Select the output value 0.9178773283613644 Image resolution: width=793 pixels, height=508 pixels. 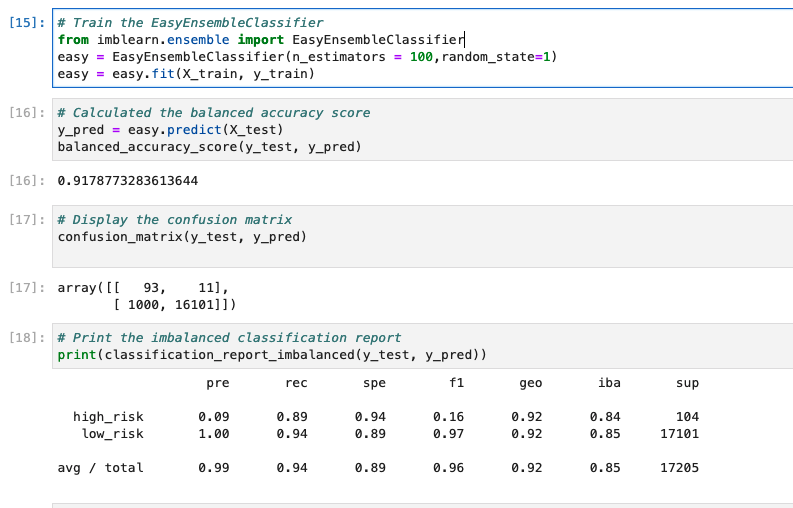(x=128, y=181)
